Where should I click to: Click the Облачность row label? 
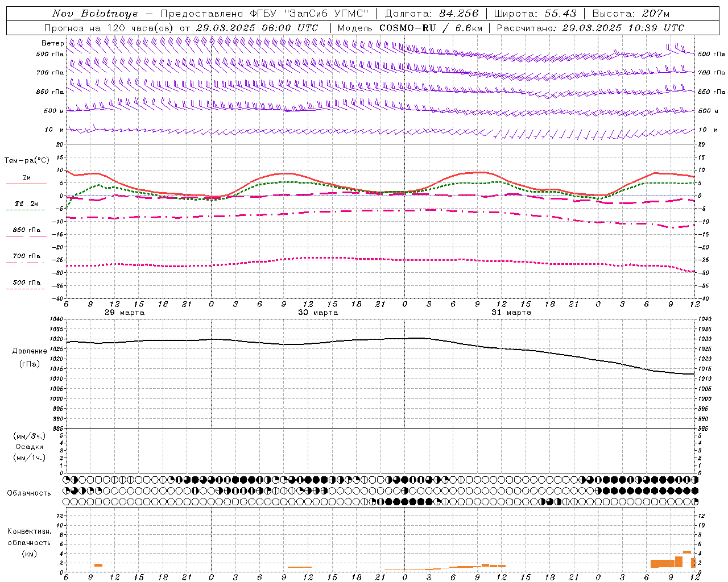tap(29, 493)
